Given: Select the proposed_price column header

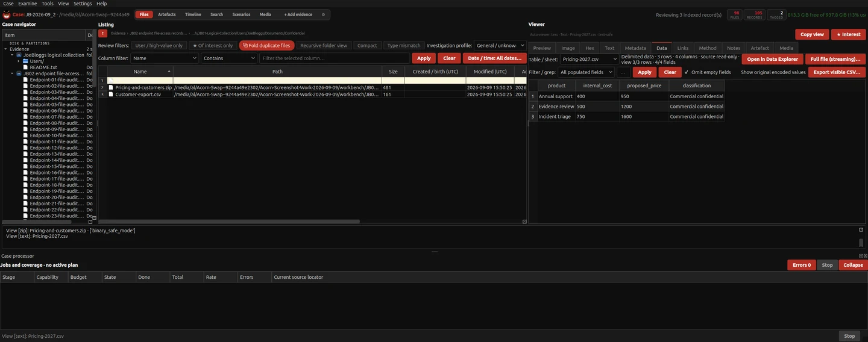Looking at the screenshot, I should pyautogui.click(x=644, y=85).
